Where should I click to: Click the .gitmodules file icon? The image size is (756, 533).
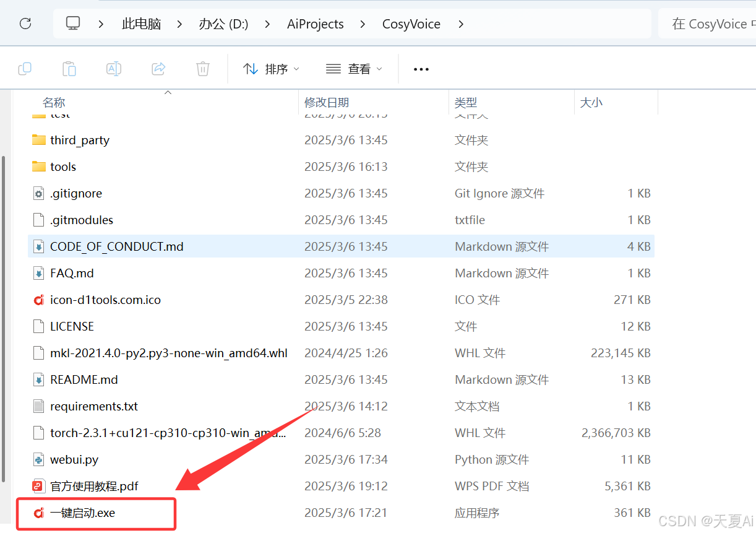point(39,220)
